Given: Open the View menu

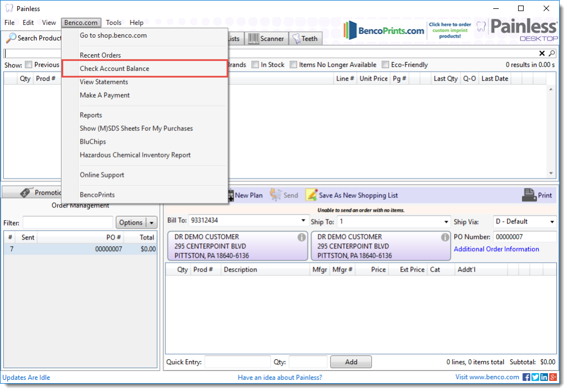Looking at the screenshot, I should pyautogui.click(x=49, y=22).
